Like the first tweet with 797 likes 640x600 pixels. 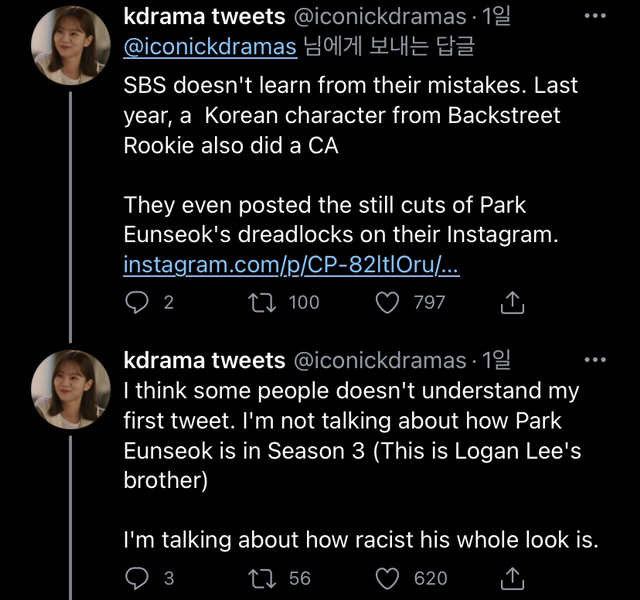[x=387, y=302]
